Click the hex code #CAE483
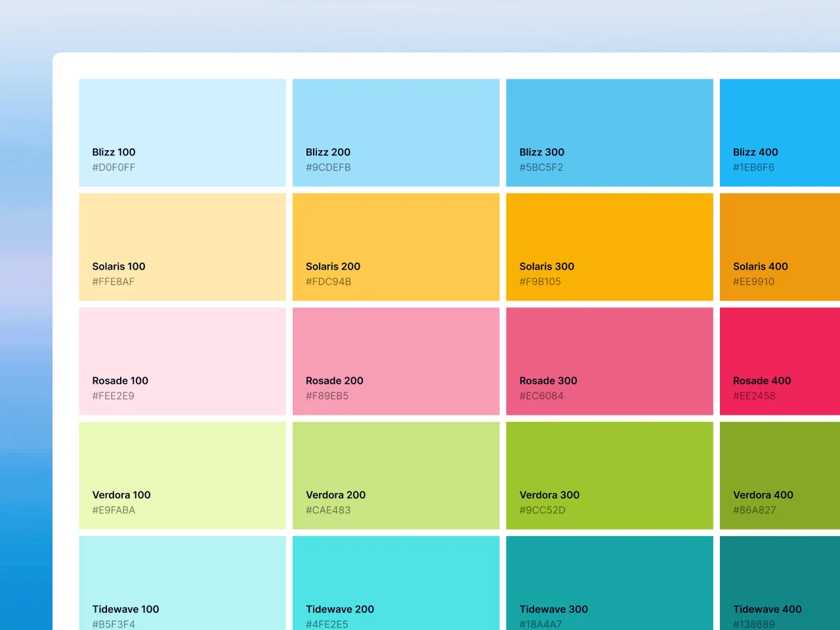 pyautogui.click(x=328, y=510)
